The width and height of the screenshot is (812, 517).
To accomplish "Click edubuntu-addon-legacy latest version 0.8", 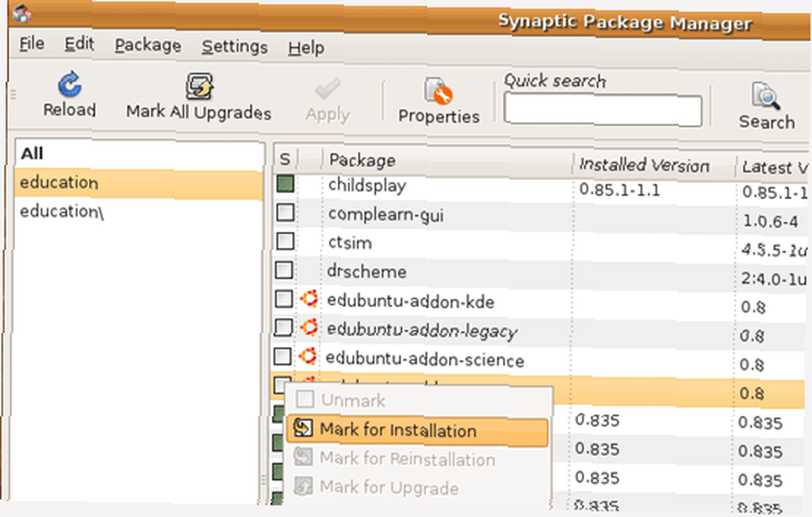I will tap(751, 336).
